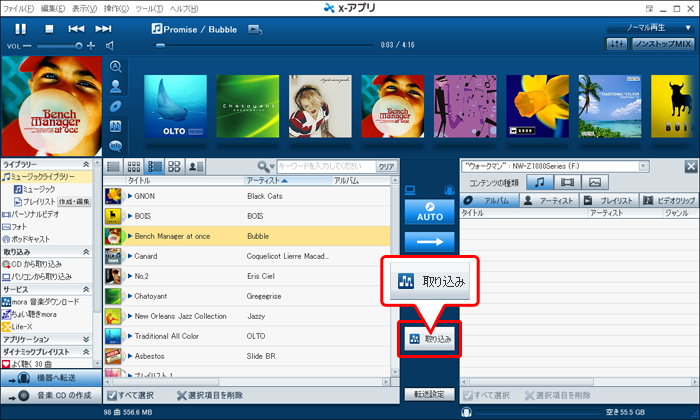The image size is (700, 420).
Task: Mute audio using the speaker icon
Action: coord(109,45)
